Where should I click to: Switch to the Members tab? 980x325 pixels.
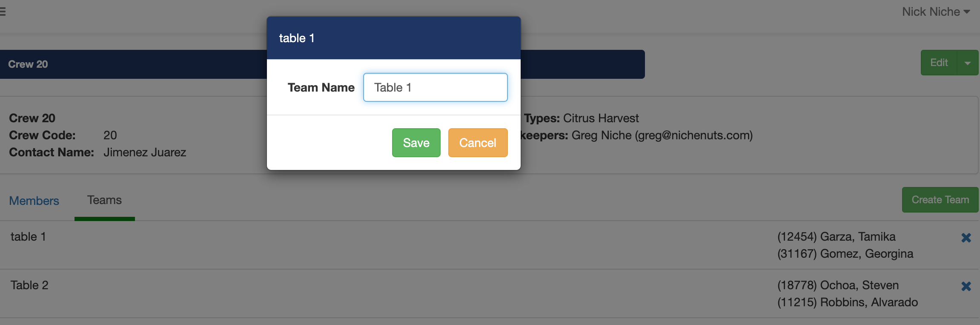(34, 201)
